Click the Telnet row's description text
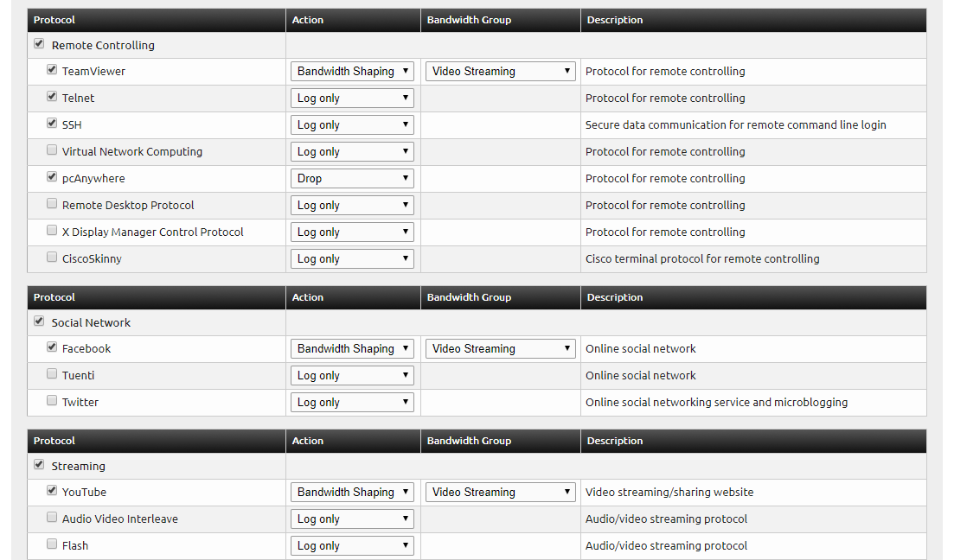This screenshot has height=560, width=954. 665,98
